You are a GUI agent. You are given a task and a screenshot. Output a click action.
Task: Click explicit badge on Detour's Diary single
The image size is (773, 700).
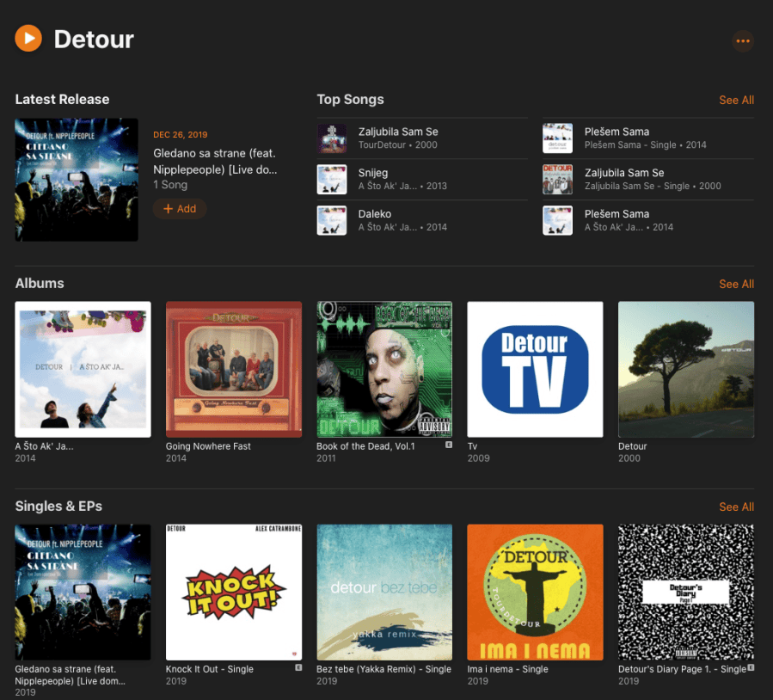point(751,667)
